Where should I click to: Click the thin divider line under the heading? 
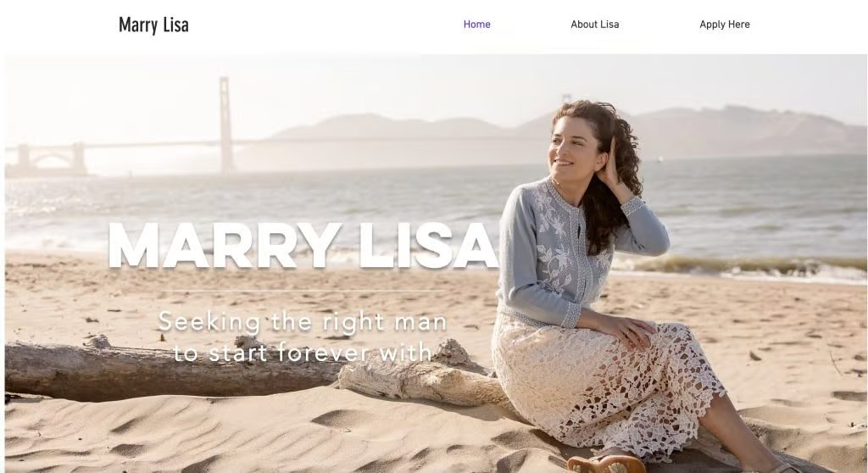303,291
